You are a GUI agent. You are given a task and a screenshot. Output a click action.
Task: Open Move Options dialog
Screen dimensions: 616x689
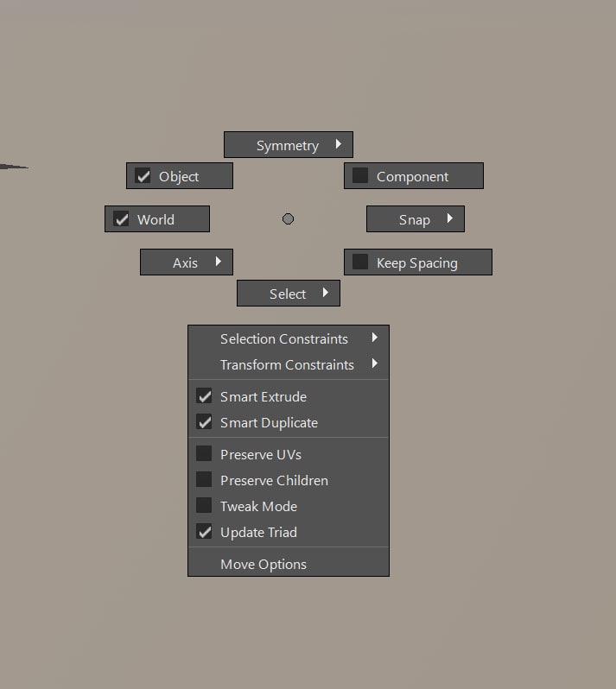coord(289,564)
